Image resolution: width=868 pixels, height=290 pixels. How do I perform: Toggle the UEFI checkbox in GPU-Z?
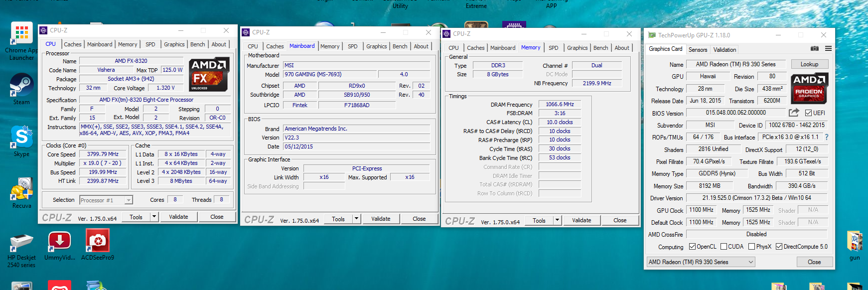point(809,113)
